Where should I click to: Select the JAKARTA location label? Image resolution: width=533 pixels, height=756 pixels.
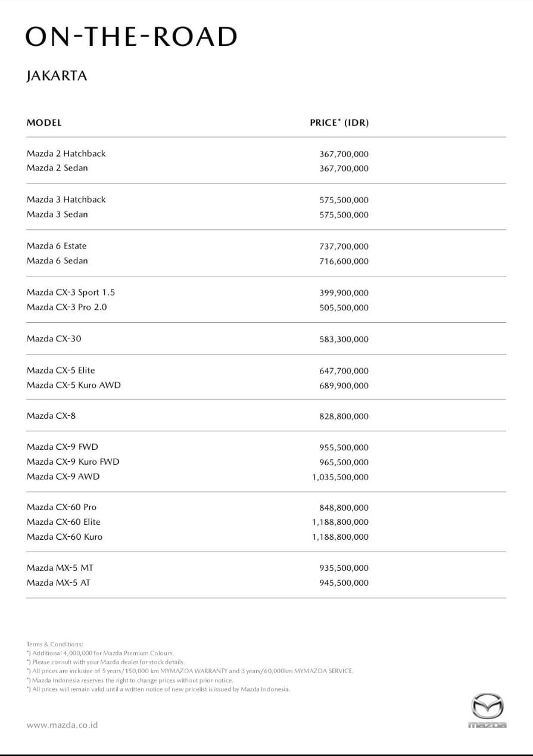click(57, 76)
